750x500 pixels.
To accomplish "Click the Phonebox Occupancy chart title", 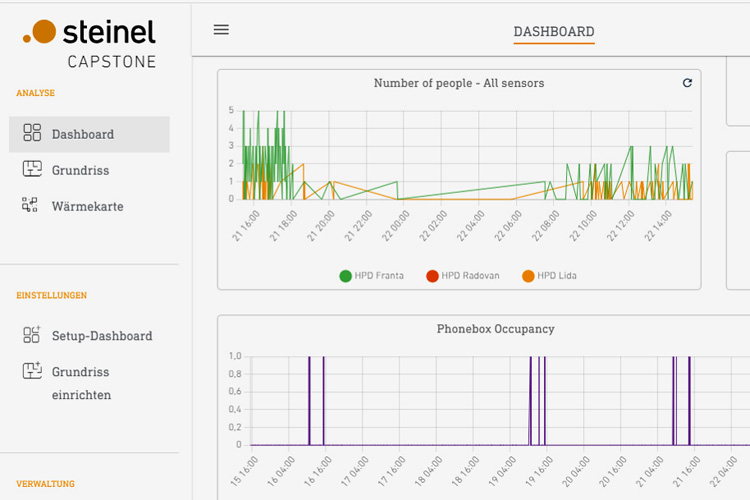I will pyautogui.click(x=495, y=329).
